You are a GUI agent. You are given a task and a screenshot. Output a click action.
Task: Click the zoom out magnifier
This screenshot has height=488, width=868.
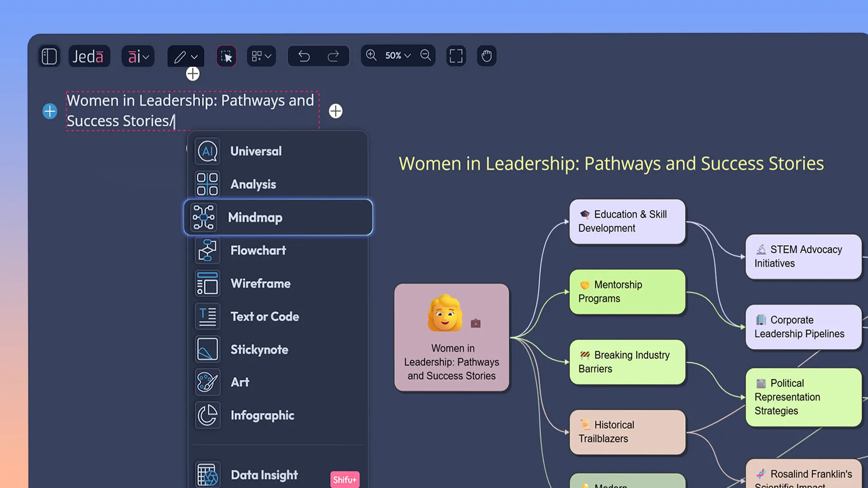click(425, 55)
